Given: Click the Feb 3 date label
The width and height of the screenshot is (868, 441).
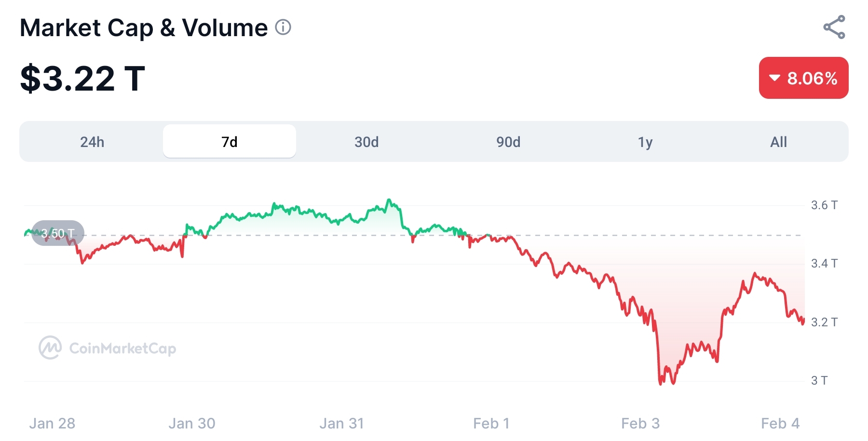Looking at the screenshot, I should coord(640,423).
